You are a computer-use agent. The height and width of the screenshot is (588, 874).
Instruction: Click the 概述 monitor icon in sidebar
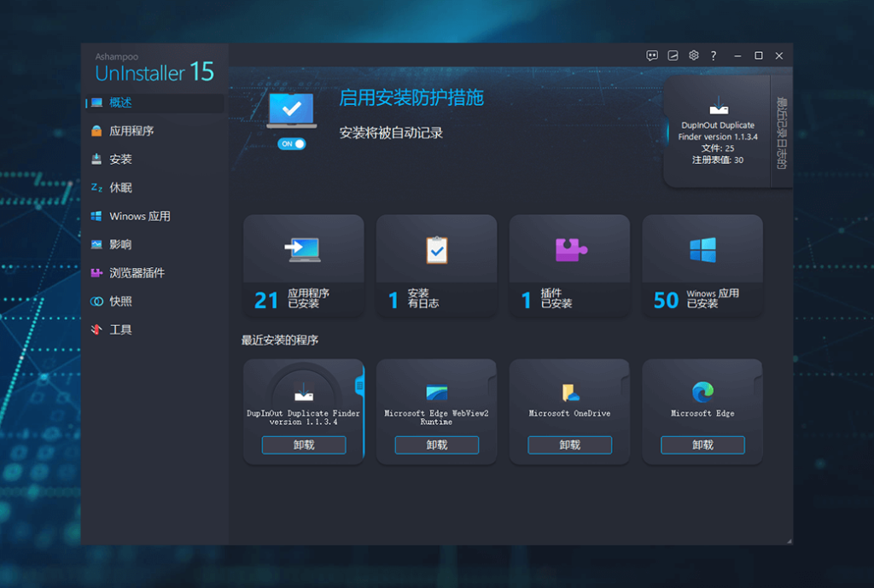coord(96,102)
